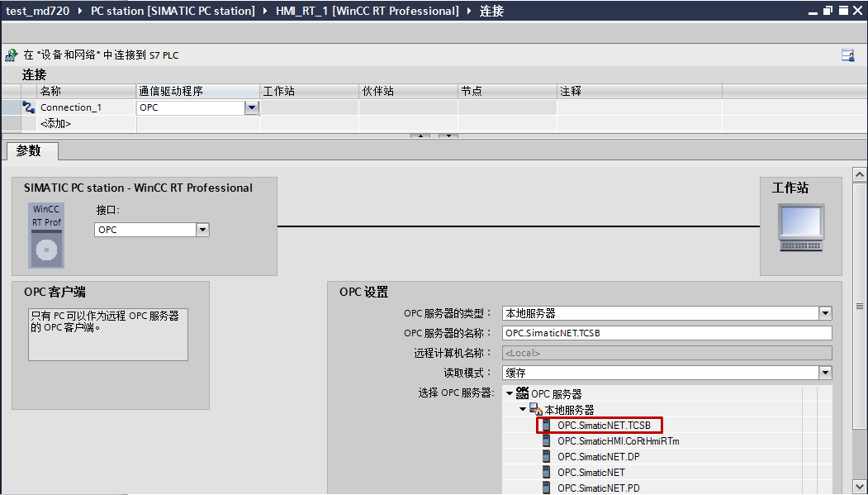This screenshot has width=868, height=495.
Task: Click the OPC.SimaticNET.TCSB server icon
Action: [x=547, y=426]
